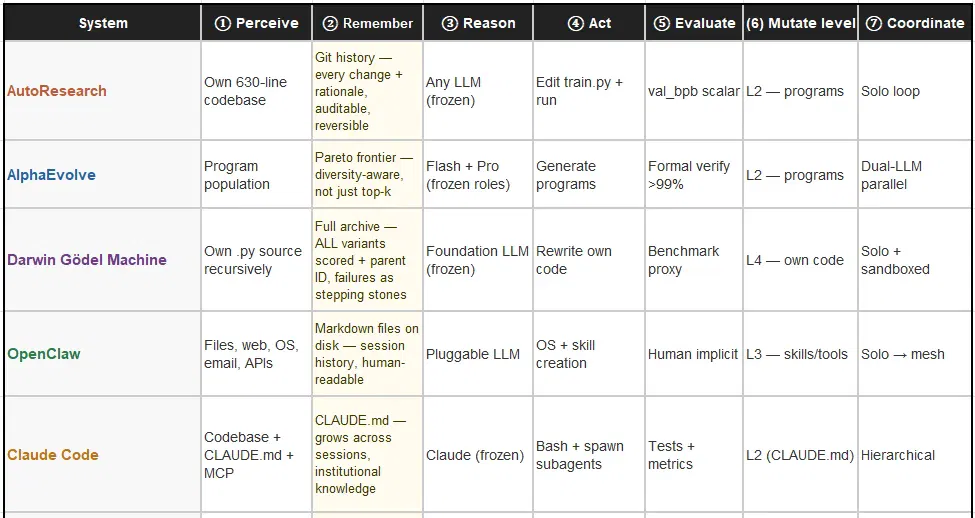Screen dimensions: 975x518
Task: Click the AutoResearch system name
Action: [57, 91]
